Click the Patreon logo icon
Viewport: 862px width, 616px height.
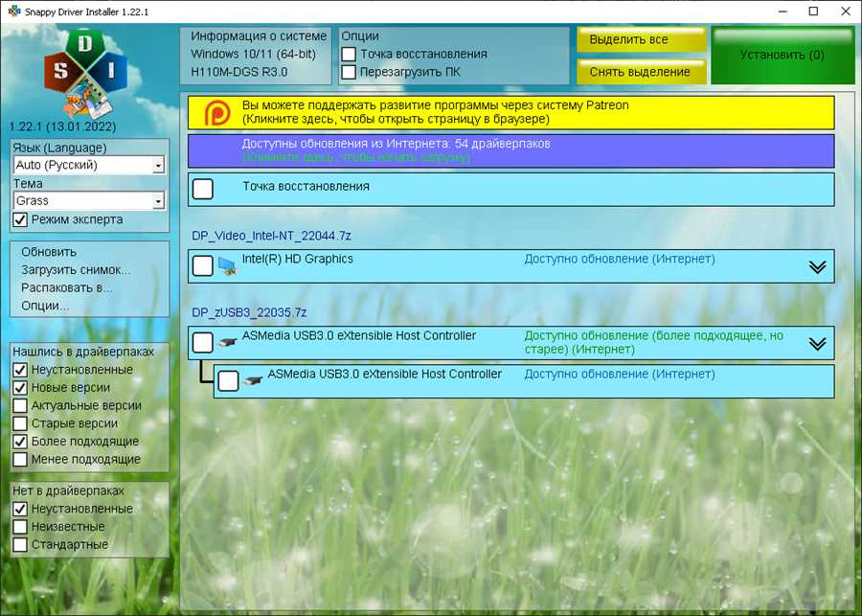click(x=217, y=113)
